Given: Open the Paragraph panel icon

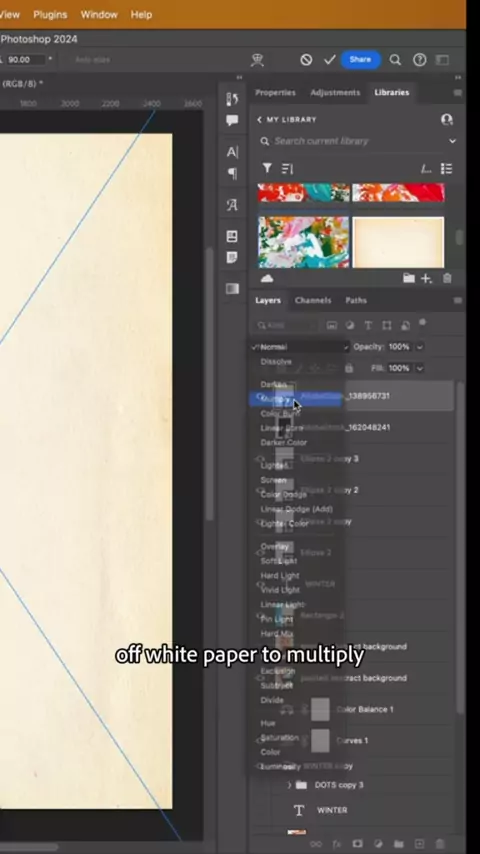Looking at the screenshot, I should coord(232,173).
